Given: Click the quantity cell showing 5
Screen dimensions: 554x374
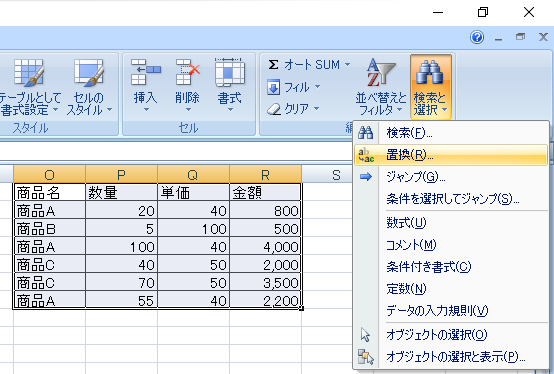Looking at the screenshot, I should pos(122,228).
